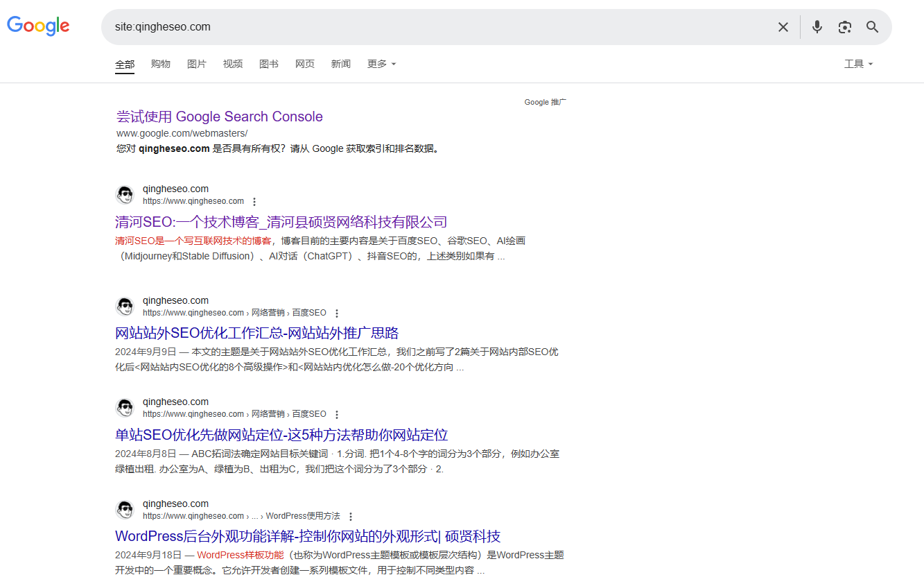Open 尝试使用 Google Search Console link
The height and width of the screenshot is (584, 924).
[220, 117]
